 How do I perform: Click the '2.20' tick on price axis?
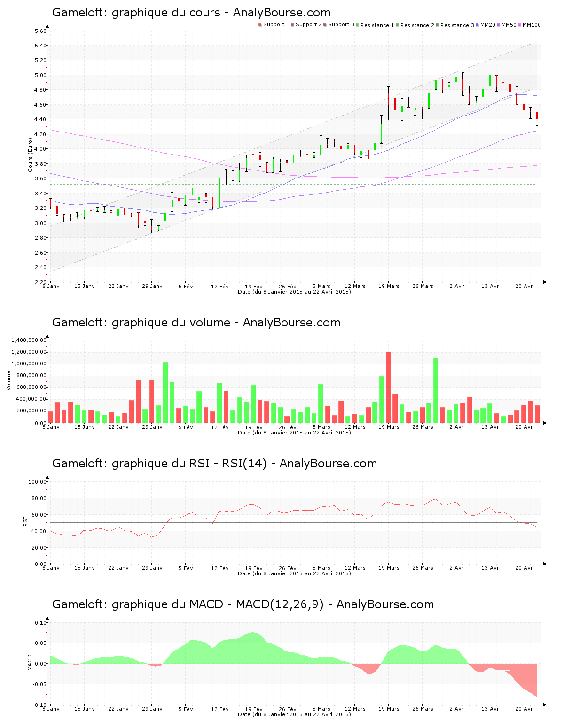pos(40,282)
